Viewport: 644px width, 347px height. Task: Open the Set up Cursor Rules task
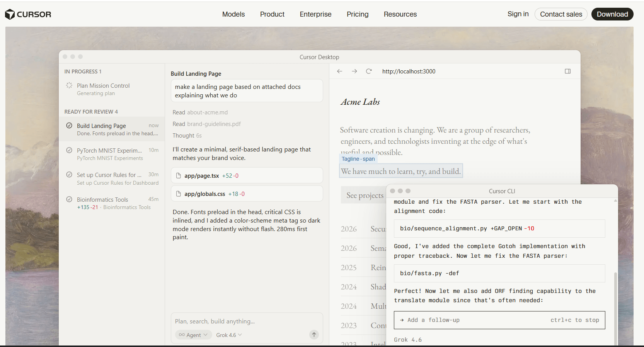(x=112, y=179)
